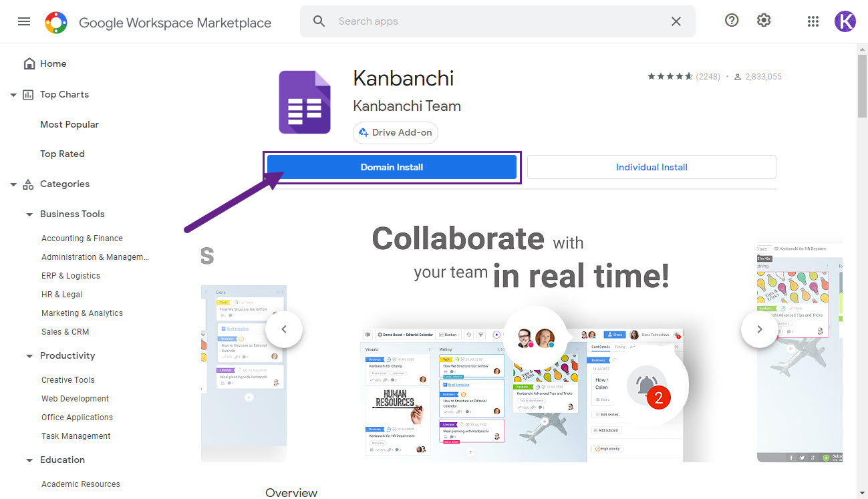This screenshot has height=499, width=868.
Task: Open the main hamburger menu
Action: [x=24, y=21]
